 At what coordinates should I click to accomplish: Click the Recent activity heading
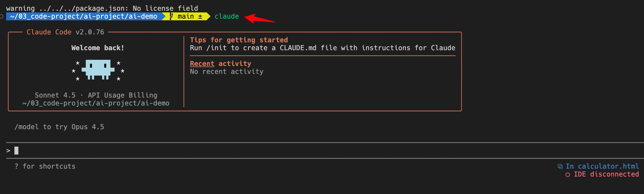click(220, 64)
